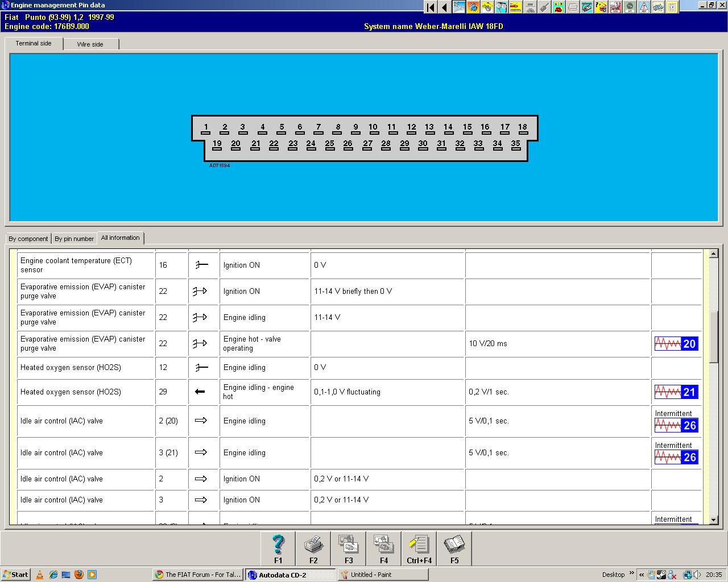Viewport: 728px width, 582px height.
Task: Open waveform 26 for IAC valve 3 (21)
Action: pos(676,457)
